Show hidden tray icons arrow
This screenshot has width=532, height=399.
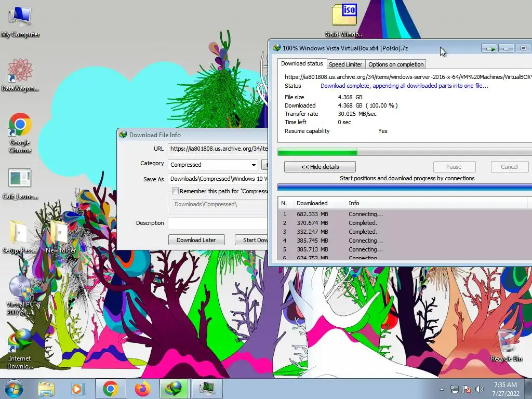click(x=442, y=389)
